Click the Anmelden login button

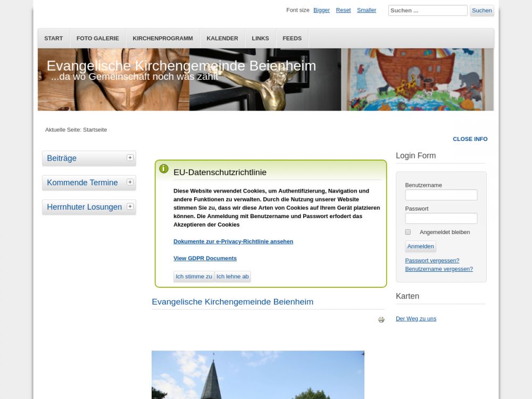coord(420,246)
